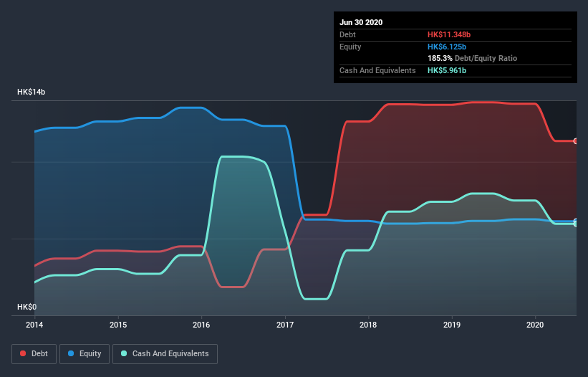Click the red Debt legend dot
The image size is (588, 377).
coord(23,353)
